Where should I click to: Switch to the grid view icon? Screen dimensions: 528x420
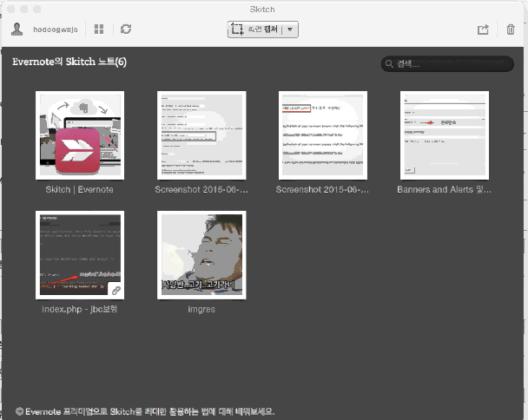pyautogui.click(x=99, y=30)
